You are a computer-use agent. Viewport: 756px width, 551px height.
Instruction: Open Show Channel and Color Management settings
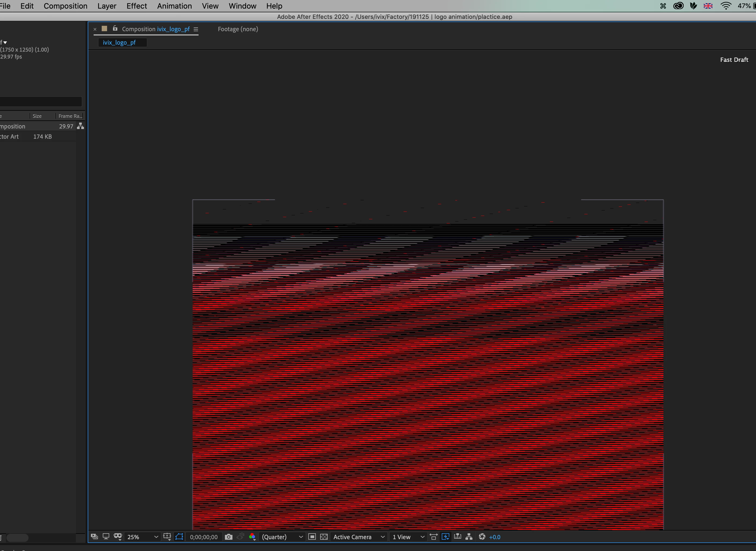pos(252,537)
